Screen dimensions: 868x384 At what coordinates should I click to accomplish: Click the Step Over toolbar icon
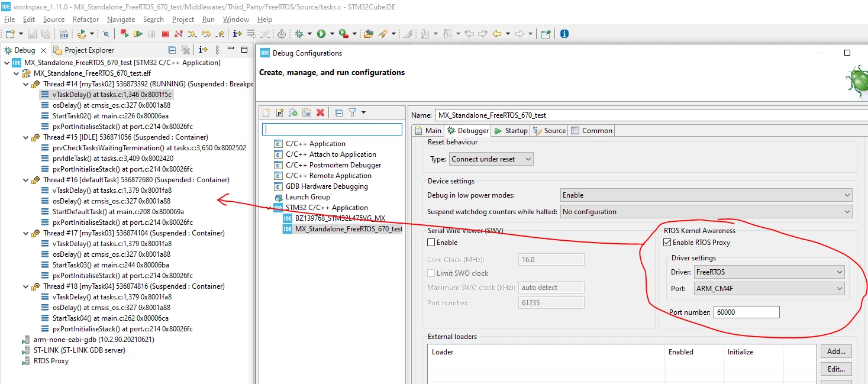(x=206, y=34)
